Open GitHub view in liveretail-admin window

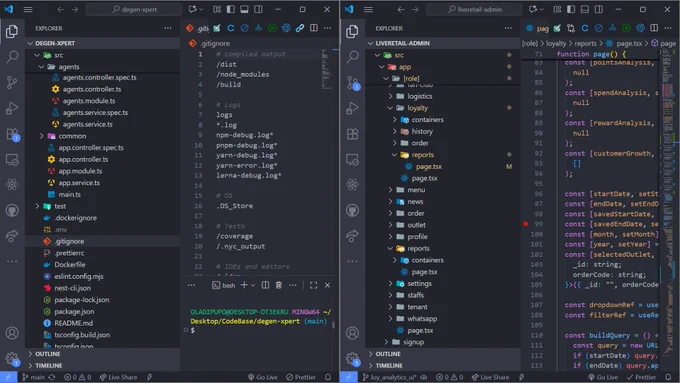tap(353, 210)
